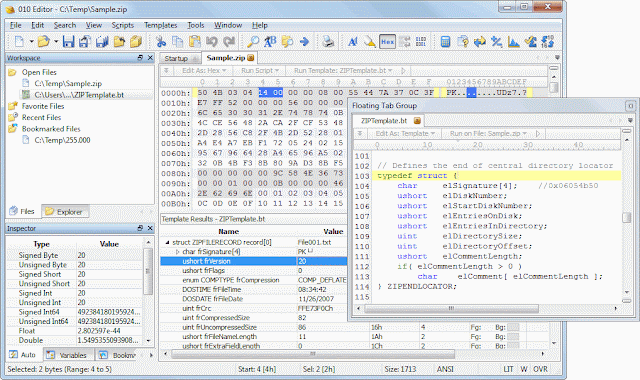The image size is (640, 380).
Task: Float the Workspace panel via restore icon
Action: tap(140, 58)
